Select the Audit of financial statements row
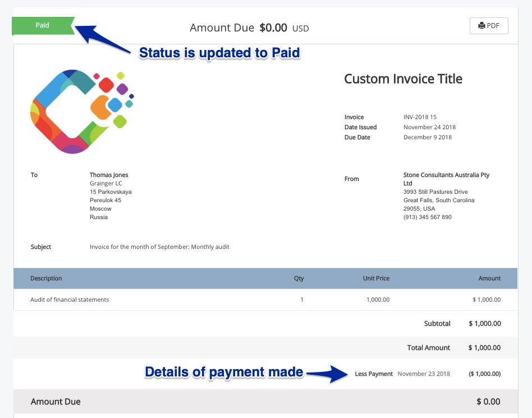The image size is (532, 418). [265, 299]
